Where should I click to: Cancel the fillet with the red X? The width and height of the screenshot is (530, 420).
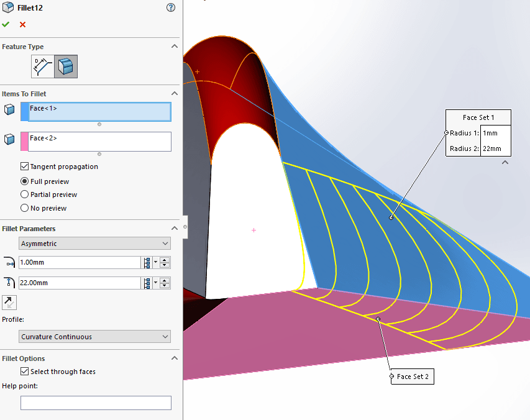tap(23, 24)
